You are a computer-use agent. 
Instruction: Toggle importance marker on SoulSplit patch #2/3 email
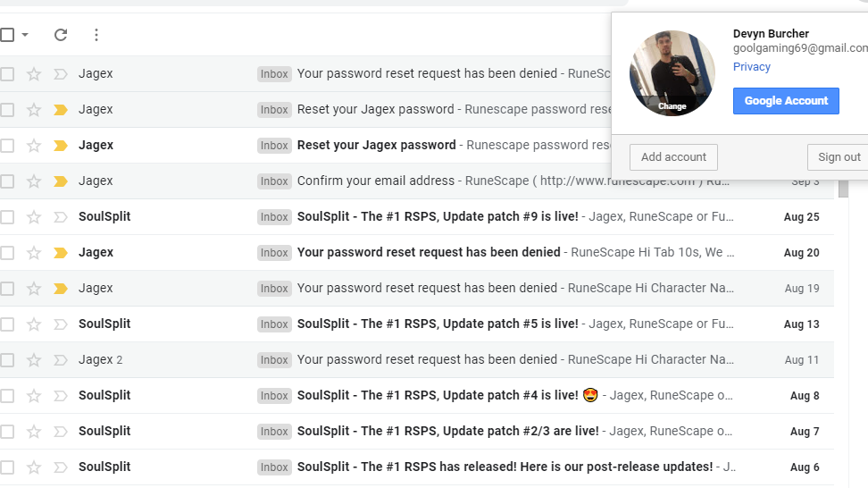point(61,431)
